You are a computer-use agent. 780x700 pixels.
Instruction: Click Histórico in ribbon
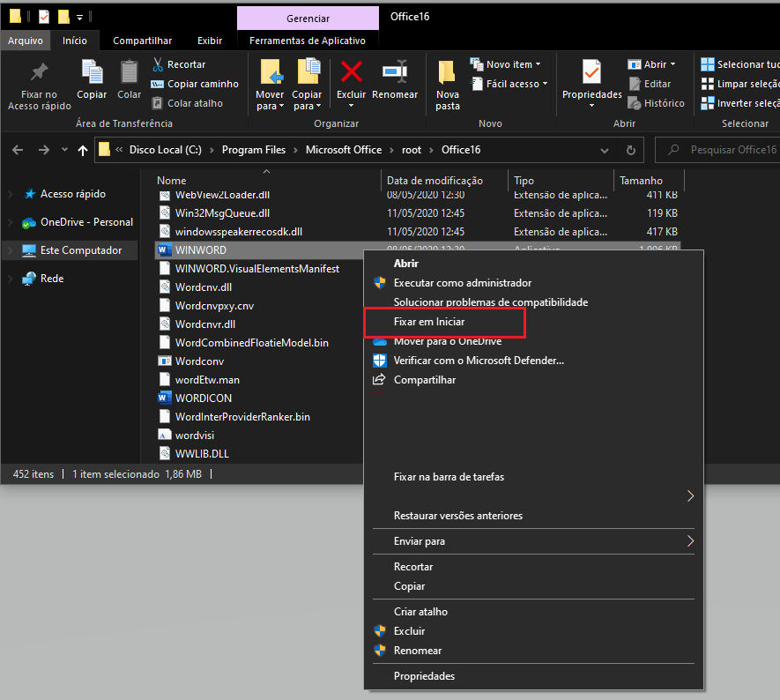[x=656, y=103]
